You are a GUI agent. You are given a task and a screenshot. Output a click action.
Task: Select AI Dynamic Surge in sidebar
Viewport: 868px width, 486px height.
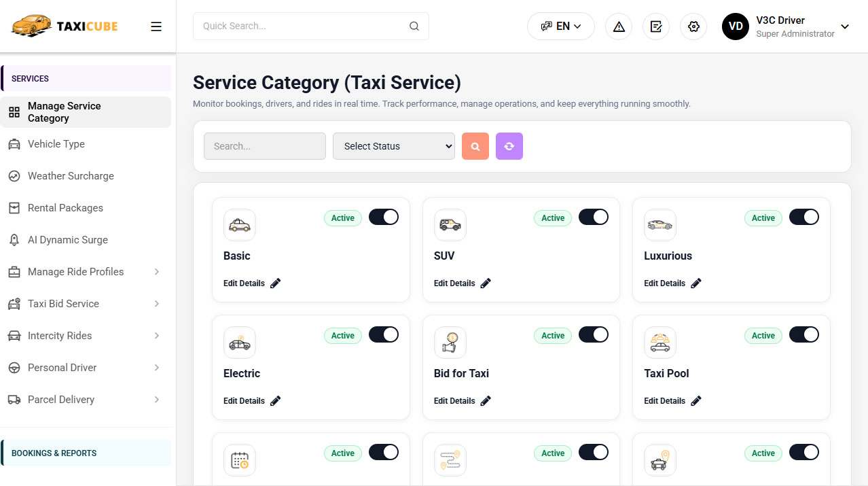[x=86, y=240]
